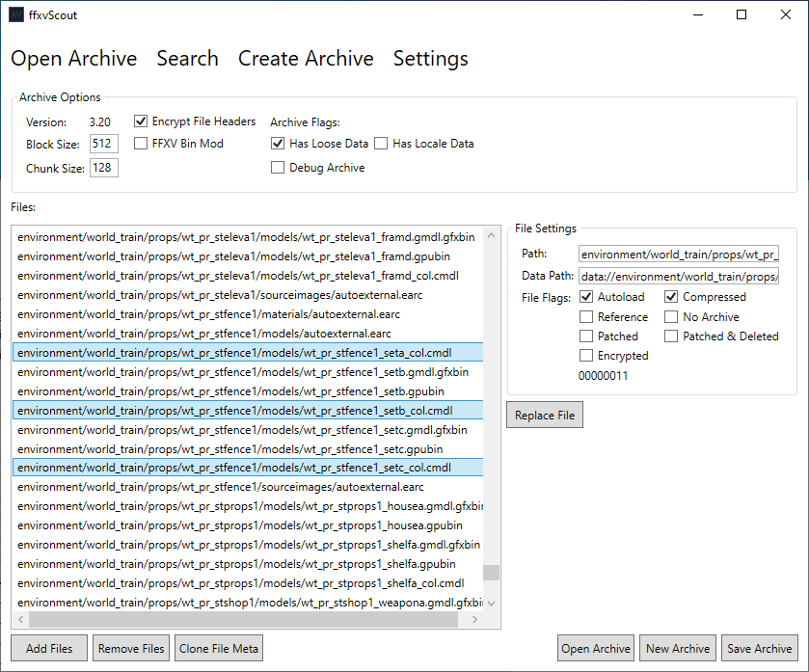Enable the FFXV Bin Mod option
The image size is (809, 672).
click(x=142, y=144)
